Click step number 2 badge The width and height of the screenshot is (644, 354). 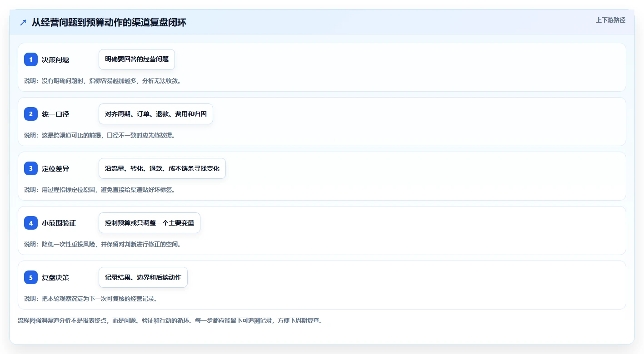pyautogui.click(x=31, y=114)
